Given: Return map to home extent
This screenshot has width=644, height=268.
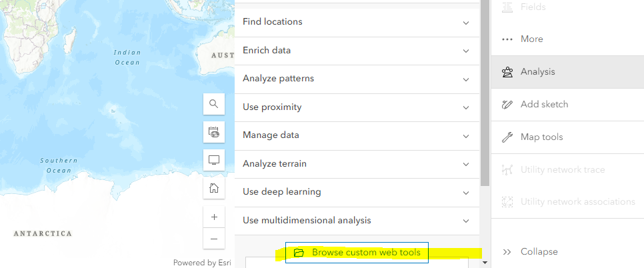Looking at the screenshot, I should pyautogui.click(x=214, y=189).
